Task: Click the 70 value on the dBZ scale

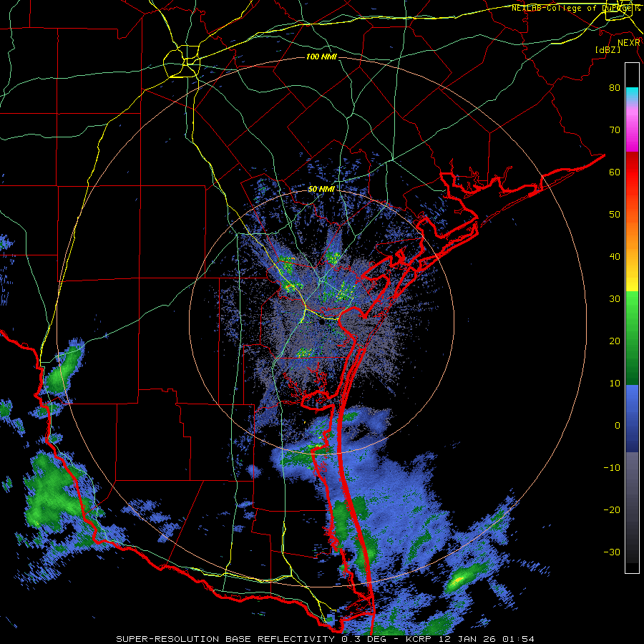Action: coord(615,130)
